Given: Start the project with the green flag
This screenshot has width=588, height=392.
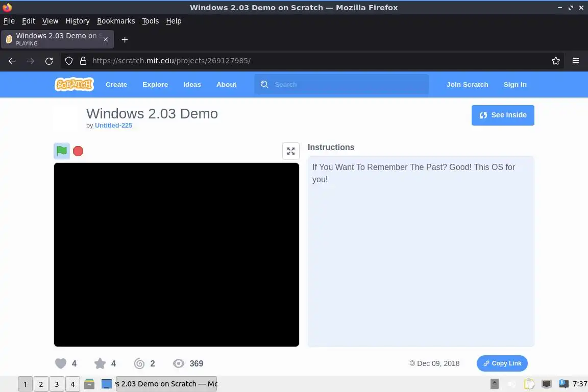Looking at the screenshot, I should click(61, 151).
